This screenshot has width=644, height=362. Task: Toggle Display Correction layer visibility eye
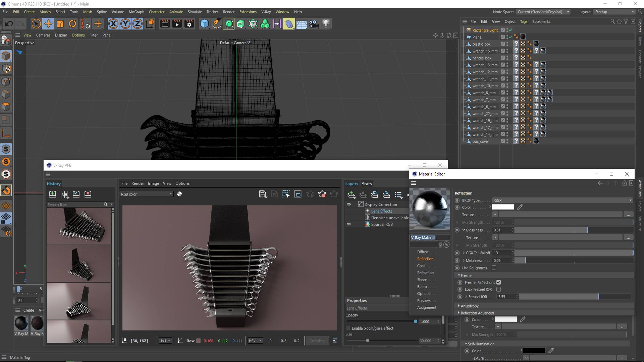click(x=349, y=204)
